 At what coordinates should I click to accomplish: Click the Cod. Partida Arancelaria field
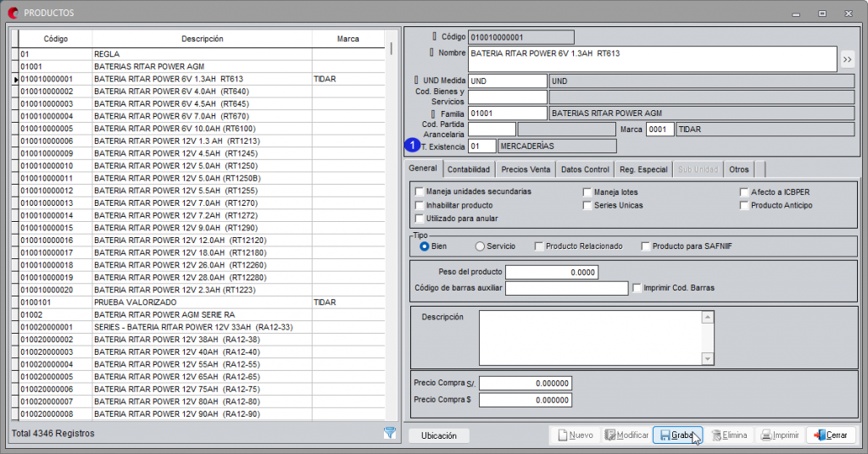(x=492, y=129)
